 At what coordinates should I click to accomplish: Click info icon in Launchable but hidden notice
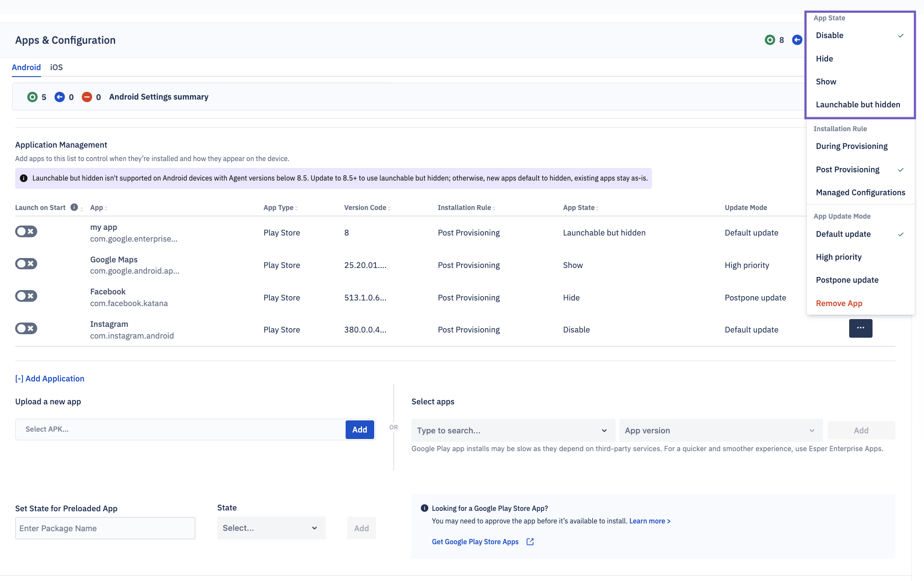(24, 178)
